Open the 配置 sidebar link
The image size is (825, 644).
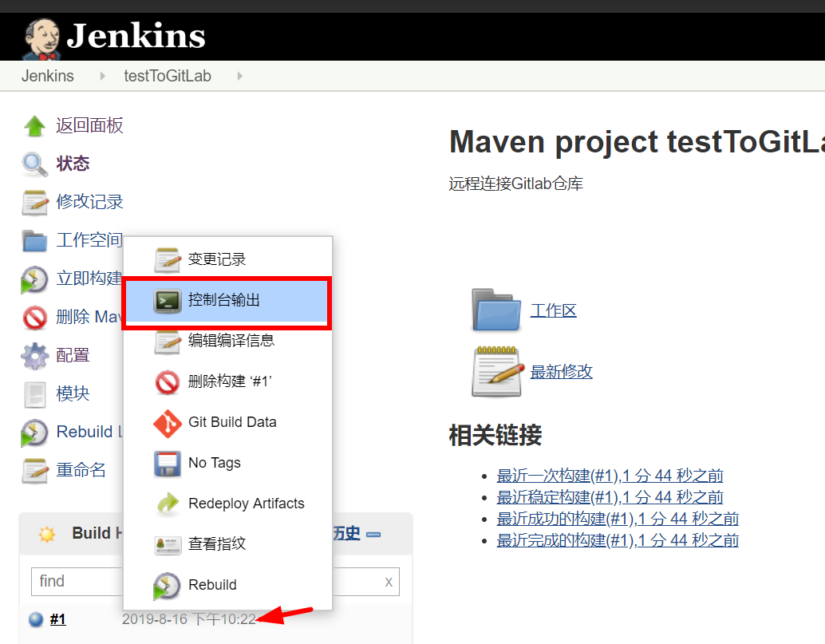coord(73,356)
